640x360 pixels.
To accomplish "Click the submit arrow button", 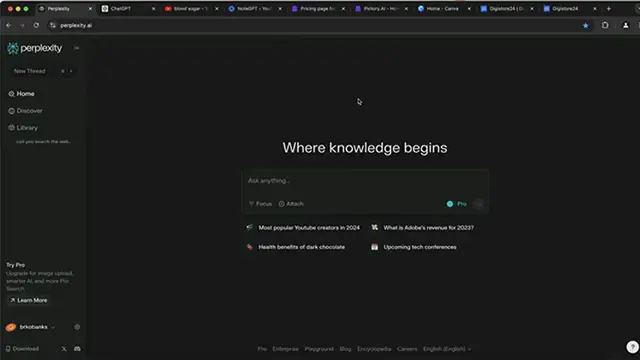I will click(x=479, y=204).
